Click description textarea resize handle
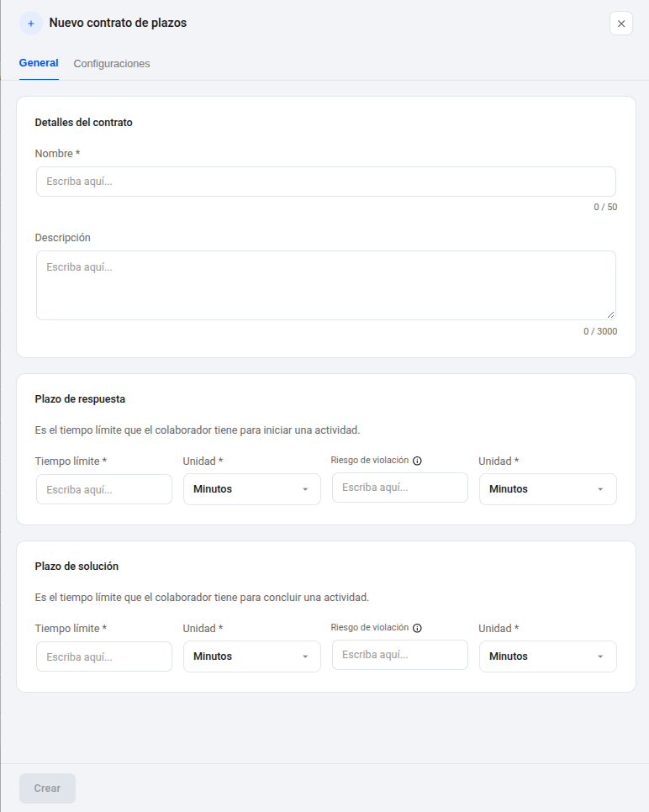Viewport: 649px width, 812px height. point(610,314)
